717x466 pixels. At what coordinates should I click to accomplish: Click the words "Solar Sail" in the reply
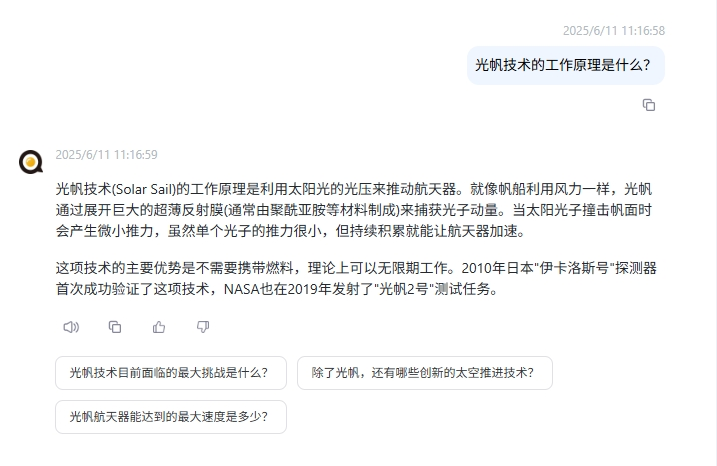pyautogui.click(x=144, y=189)
